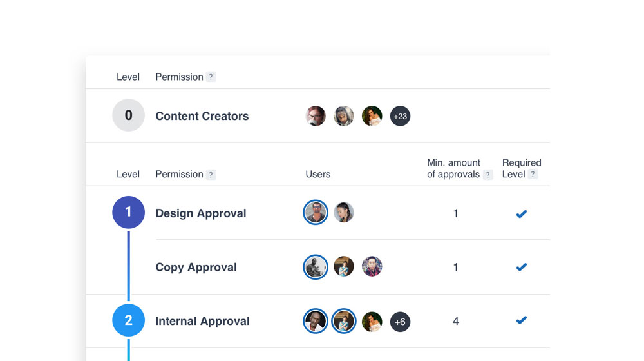Click the help icon beside top Permission header
This screenshot has width=644, height=361.
[211, 77]
